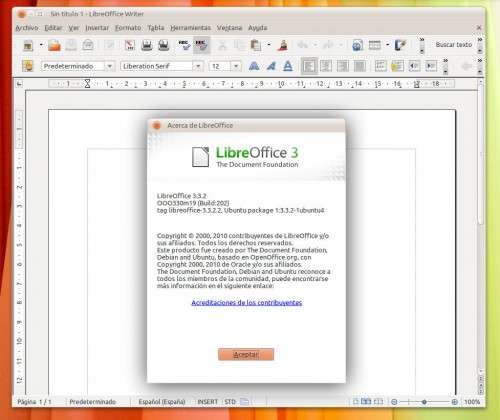This screenshot has height=420, width=500.
Task: Click the Decrease indent icon
Action: pos(414,66)
